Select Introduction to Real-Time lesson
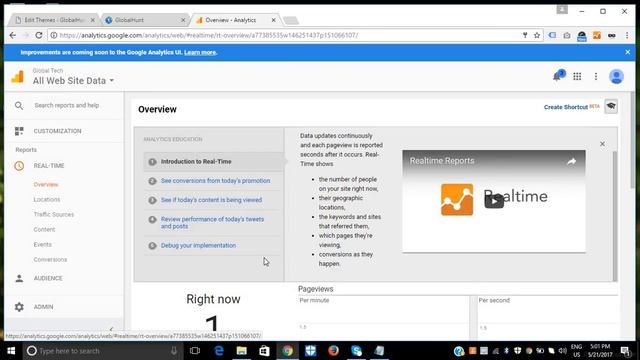This screenshot has width=640, height=360. click(x=196, y=162)
